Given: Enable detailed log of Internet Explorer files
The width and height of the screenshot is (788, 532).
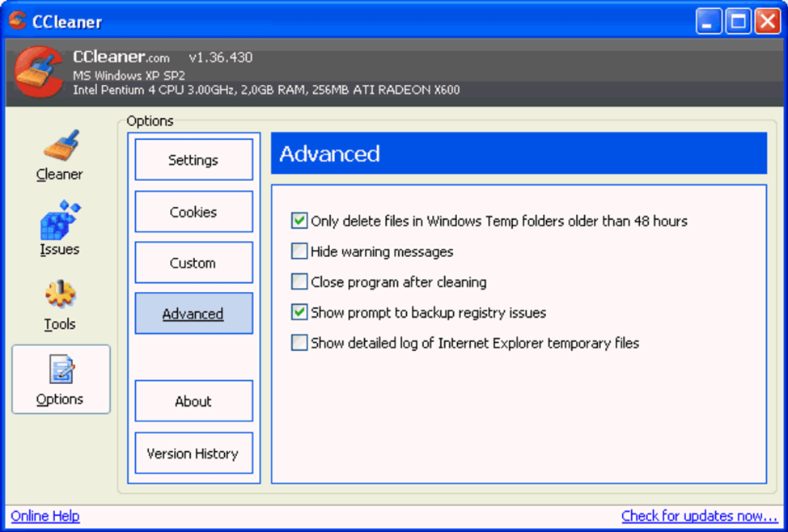Looking at the screenshot, I should pos(299,343).
